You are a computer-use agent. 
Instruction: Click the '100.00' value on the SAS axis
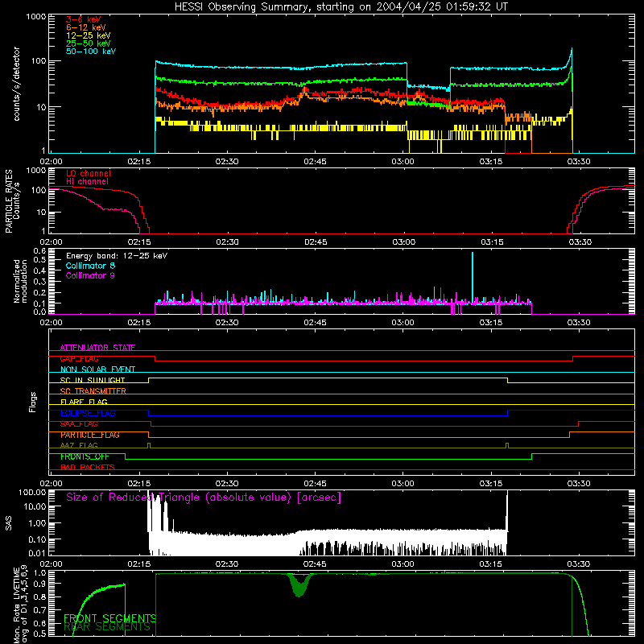(x=32, y=493)
